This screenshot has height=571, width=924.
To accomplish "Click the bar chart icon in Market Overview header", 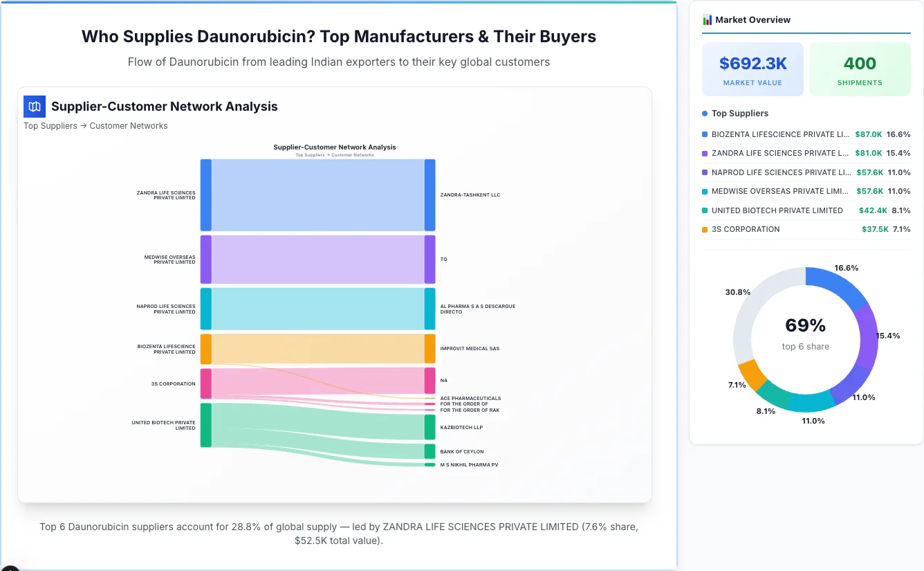I will [x=708, y=20].
